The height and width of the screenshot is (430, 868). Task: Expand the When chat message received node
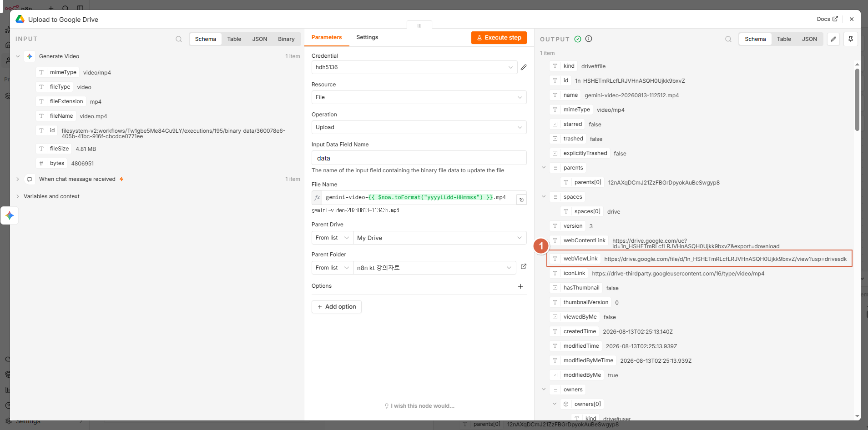tap(18, 179)
